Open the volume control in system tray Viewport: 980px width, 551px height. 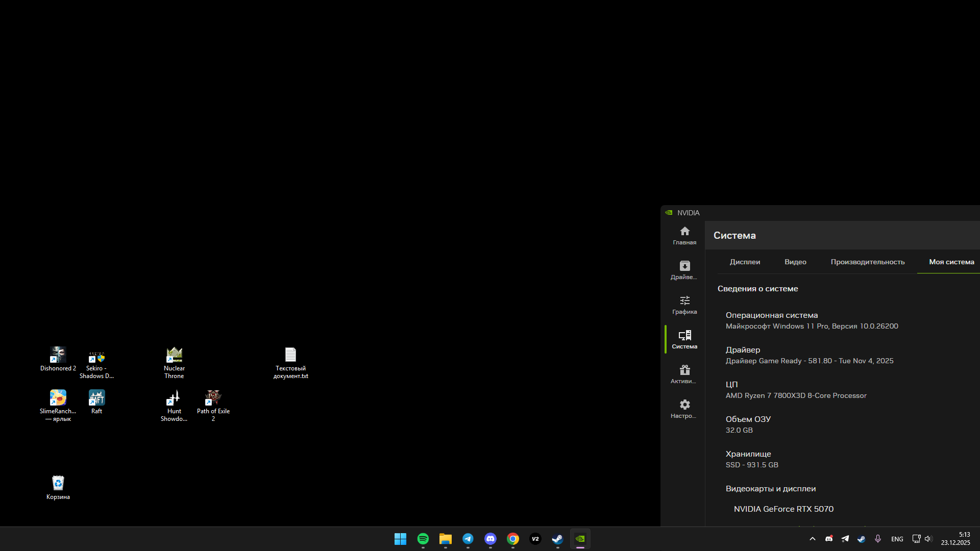tap(927, 539)
